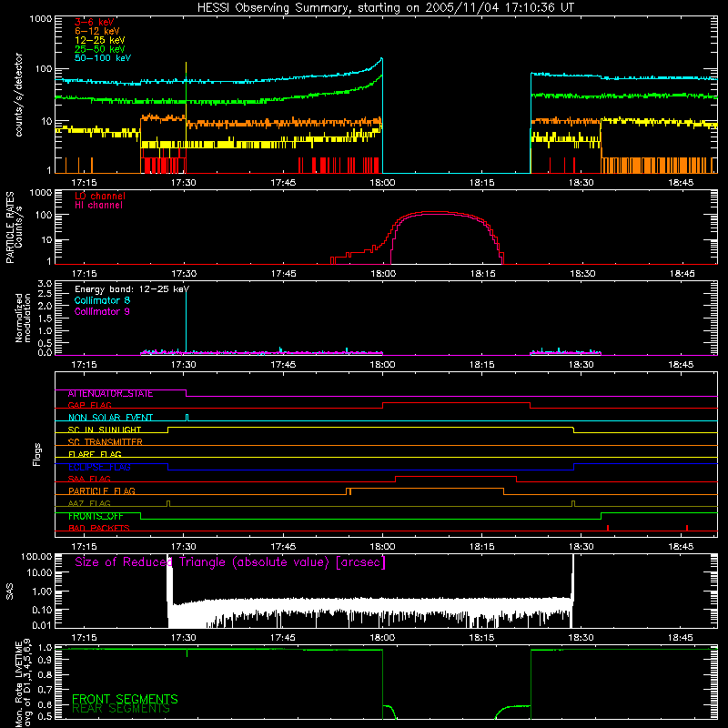The image size is (728, 728).
Task: Click the 0.9 value on the livetime axis
Action: (45, 661)
